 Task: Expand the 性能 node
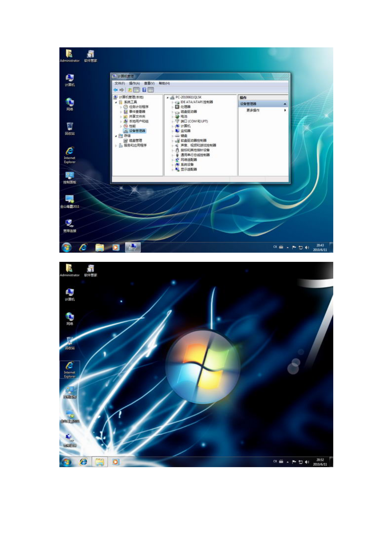click(121, 126)
